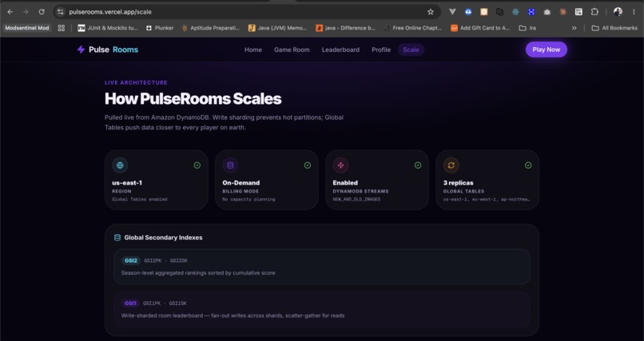Screen dimensions: 644x341
Task: Click the blue cloud download extension icon
Action: pyautogui.click(x=468, y=12)
